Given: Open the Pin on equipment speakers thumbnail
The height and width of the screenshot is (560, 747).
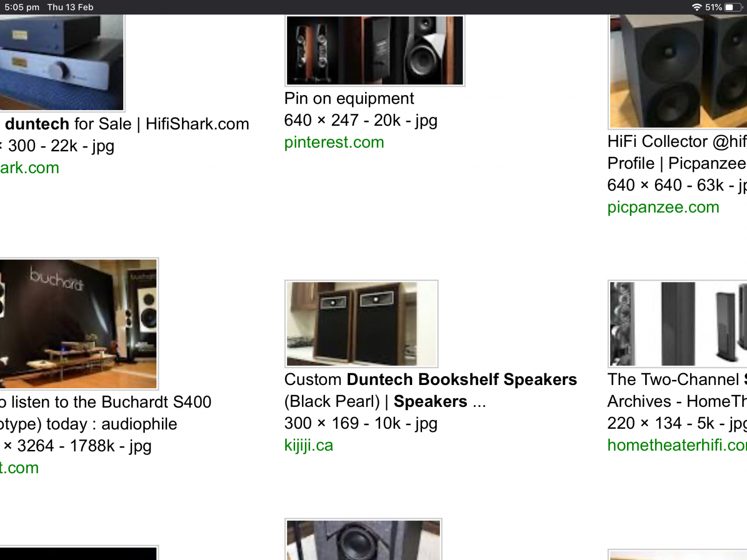Looking at the screenshot, I should 375,50.
